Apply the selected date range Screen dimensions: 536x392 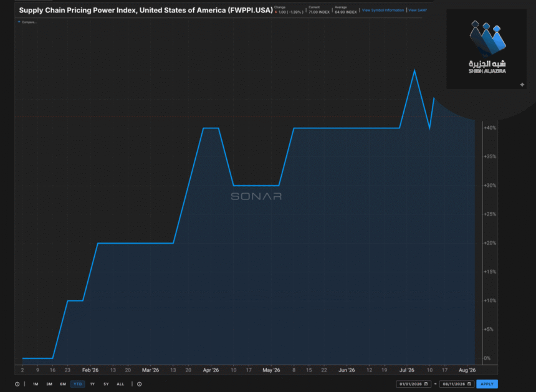click(487, 384)
